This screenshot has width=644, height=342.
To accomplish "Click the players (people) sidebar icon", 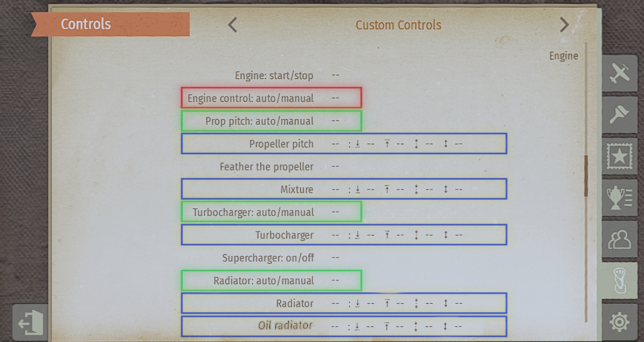I will [620, 239].
